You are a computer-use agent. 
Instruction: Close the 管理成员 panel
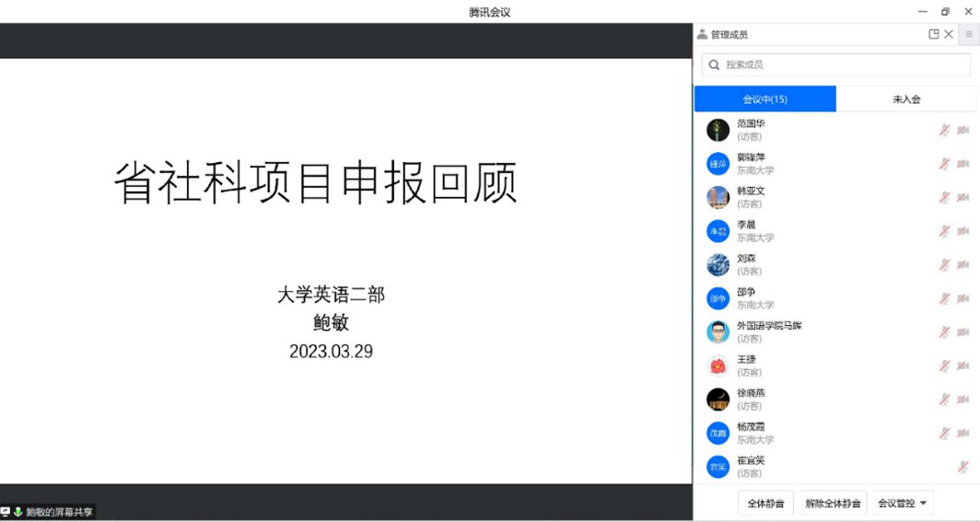(x=949, y=34)
